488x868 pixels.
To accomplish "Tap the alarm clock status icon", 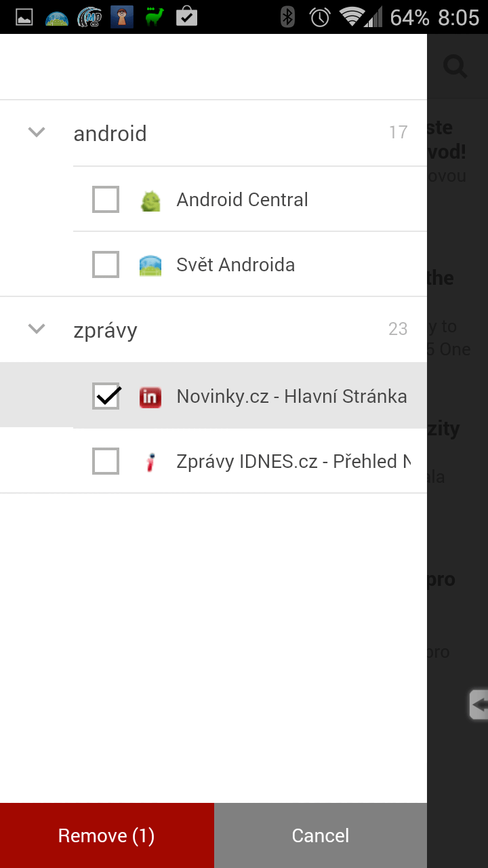I will (x=320, y=17).
